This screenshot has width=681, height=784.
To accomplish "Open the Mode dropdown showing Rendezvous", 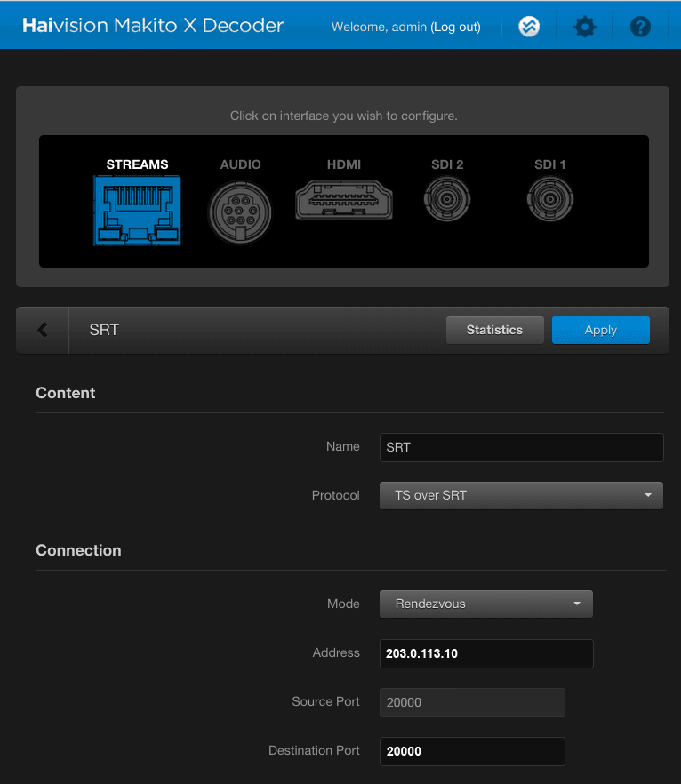I will click(x=485, y=604).
